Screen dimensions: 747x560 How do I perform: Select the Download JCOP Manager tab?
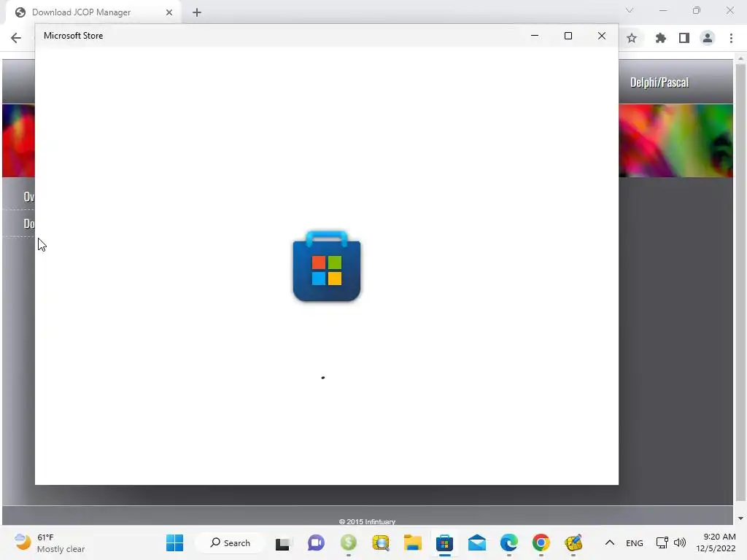[x=93, y=12]
